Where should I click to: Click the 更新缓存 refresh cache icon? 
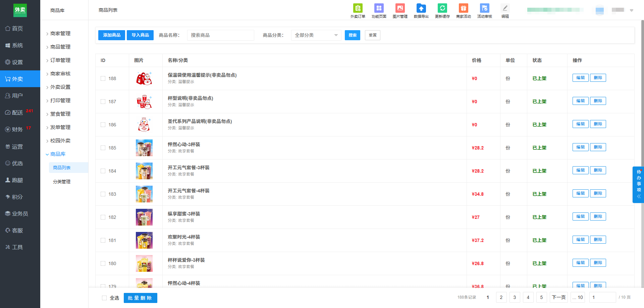coord(442,8)
